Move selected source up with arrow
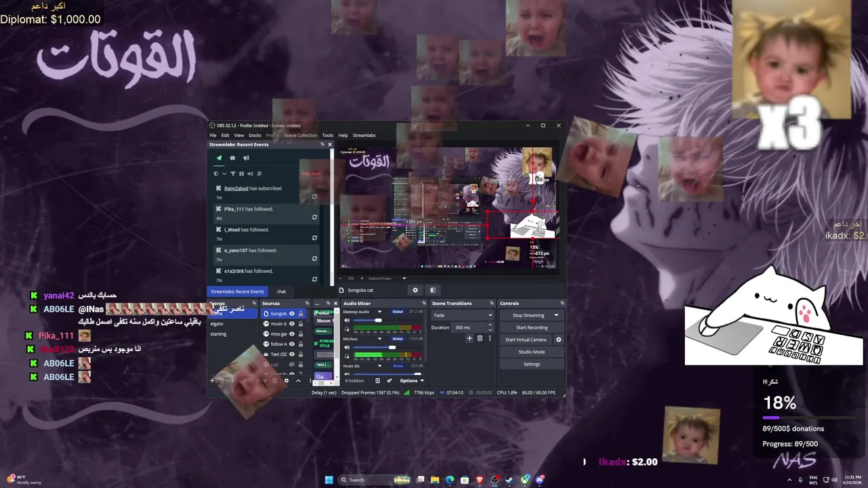868x488 pixels. [x=298, y=381]
